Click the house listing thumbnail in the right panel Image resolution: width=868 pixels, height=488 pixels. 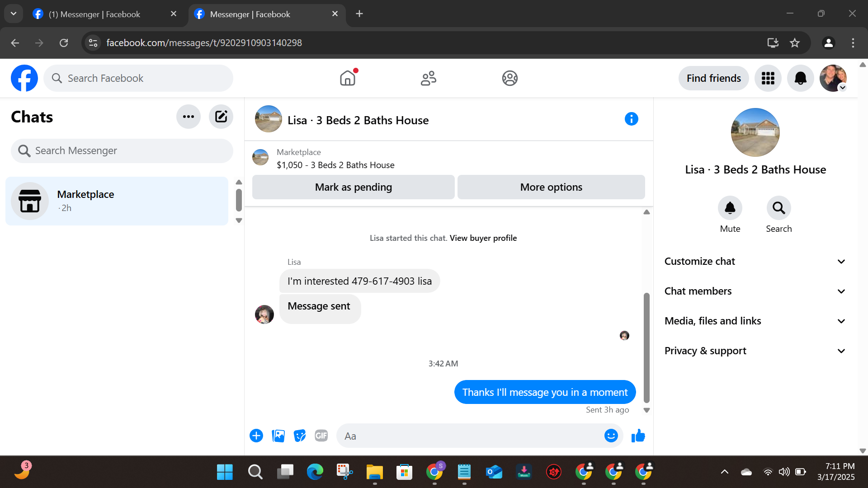pos(755,132)
